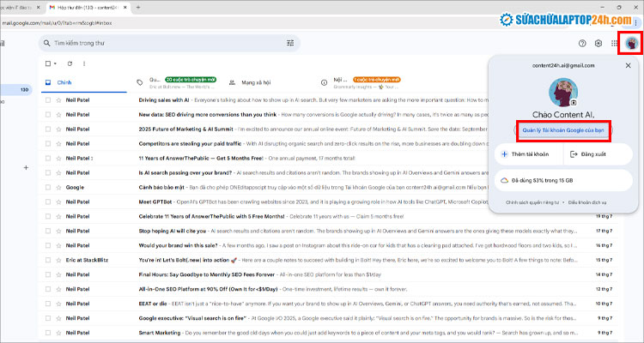
Task: Click the account avatar in header
Action: 632,43
